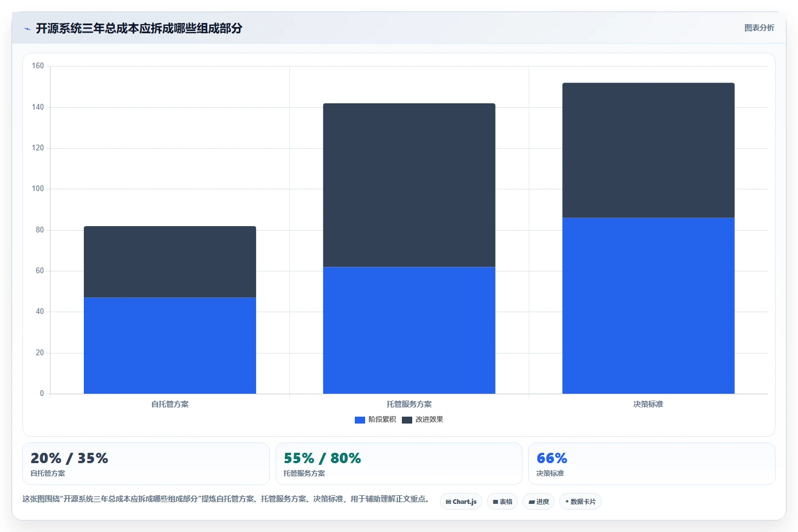
Task: Click the 图表分析 label in header
Action: click(x=759, y=28)
